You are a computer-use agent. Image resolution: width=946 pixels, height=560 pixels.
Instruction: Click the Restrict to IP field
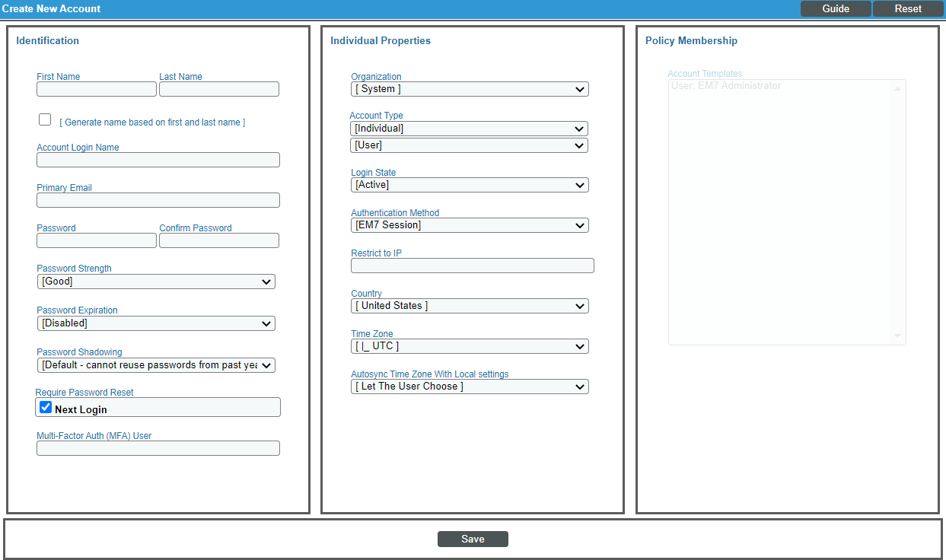coord(472,265)
